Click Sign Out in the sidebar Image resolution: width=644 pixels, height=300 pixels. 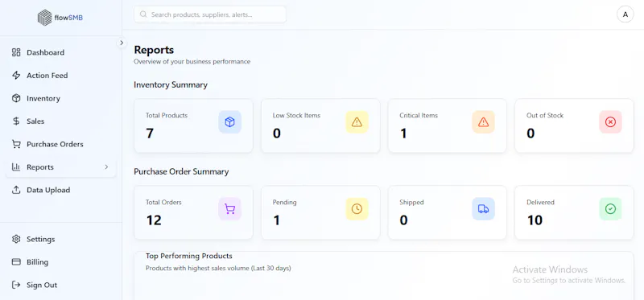[61, 285]
